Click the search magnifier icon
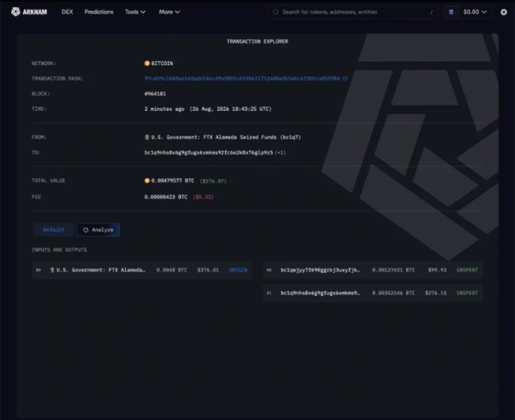Image resolution: width=515 pixels, height=420 pixels. pos(276,12)
